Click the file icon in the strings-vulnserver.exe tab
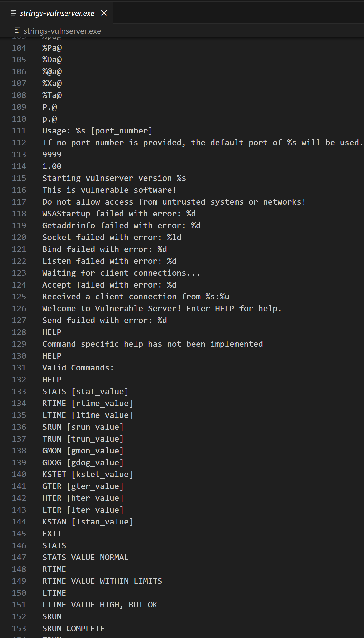The height and width of the screenshot is (638, 364). tap(13, 13)
